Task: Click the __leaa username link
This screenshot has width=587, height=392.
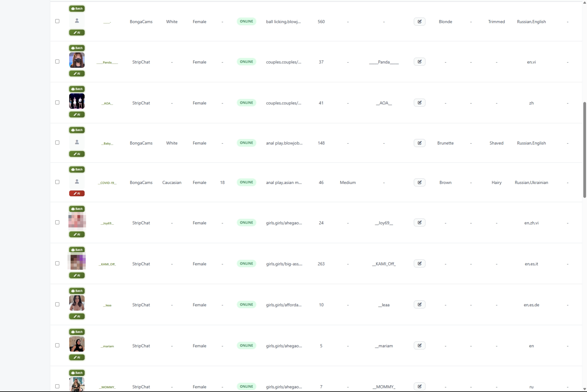Action: [x=107, y=305]
